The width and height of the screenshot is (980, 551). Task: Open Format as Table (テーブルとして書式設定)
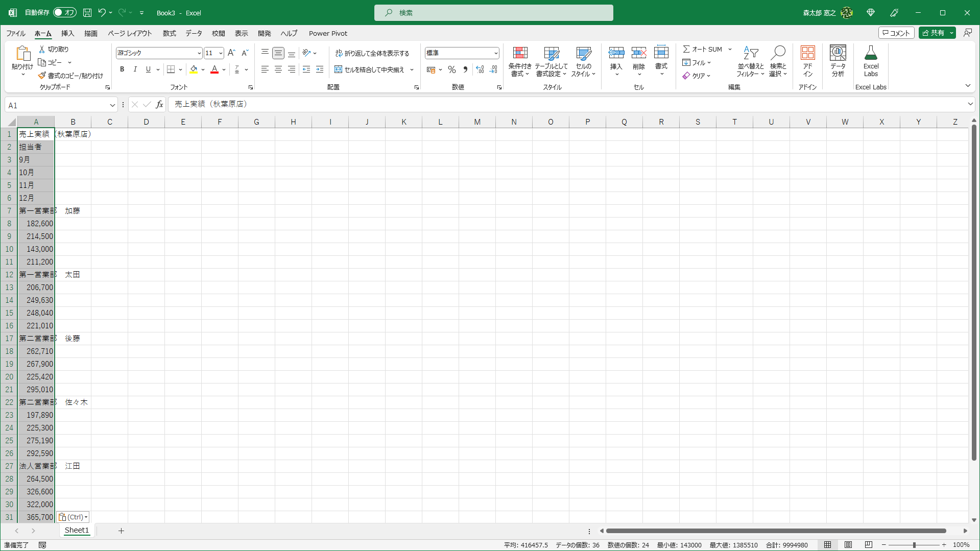551,62
